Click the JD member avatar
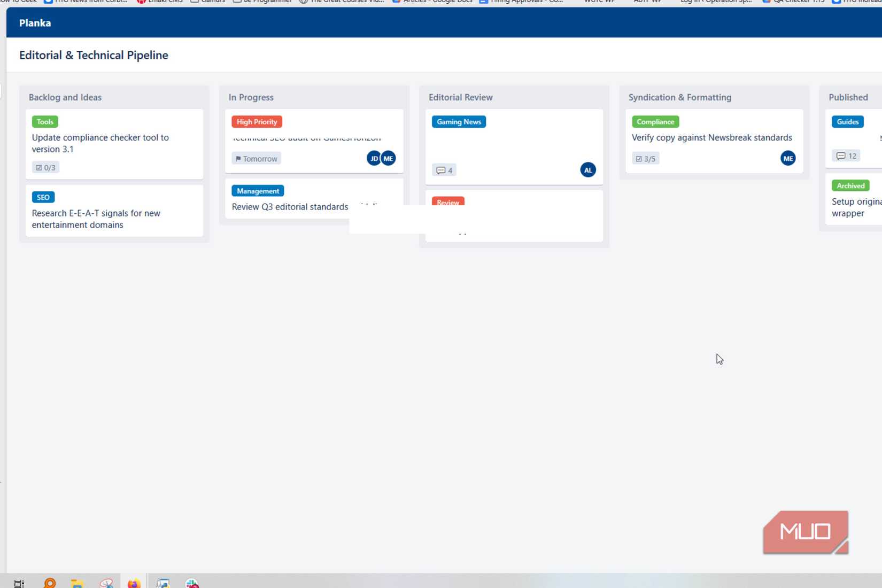The image size is (882, 588). pos(374,158)
